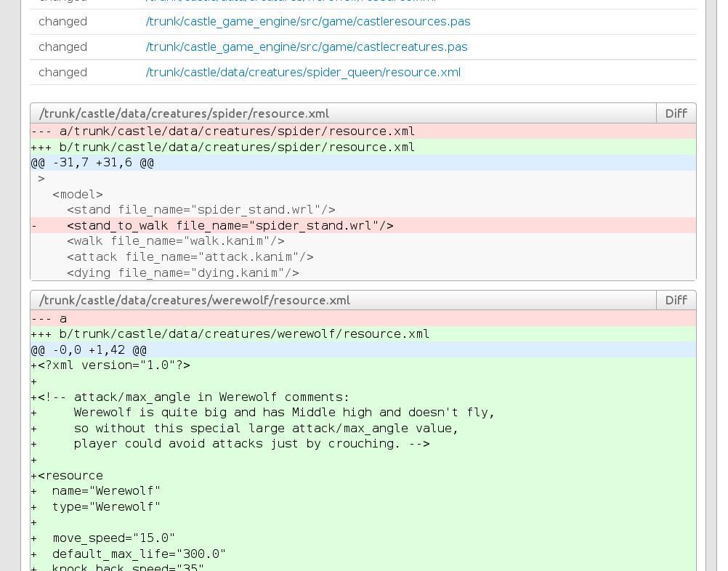Image resolution: width=728 pixels, height=571 pixels.
Task: Click the Diff button for werewolf/resource.xml
Action: pyautogui.click(x=675, y=300)
